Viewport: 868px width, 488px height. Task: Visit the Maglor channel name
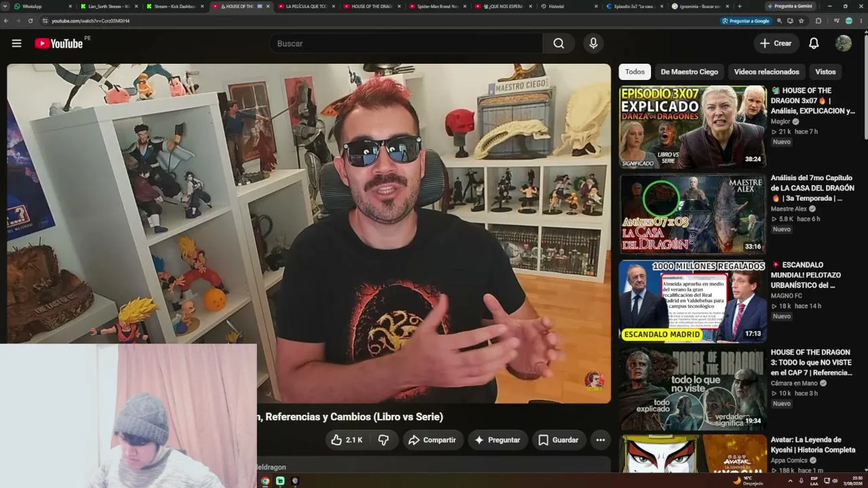coord(781,121)
